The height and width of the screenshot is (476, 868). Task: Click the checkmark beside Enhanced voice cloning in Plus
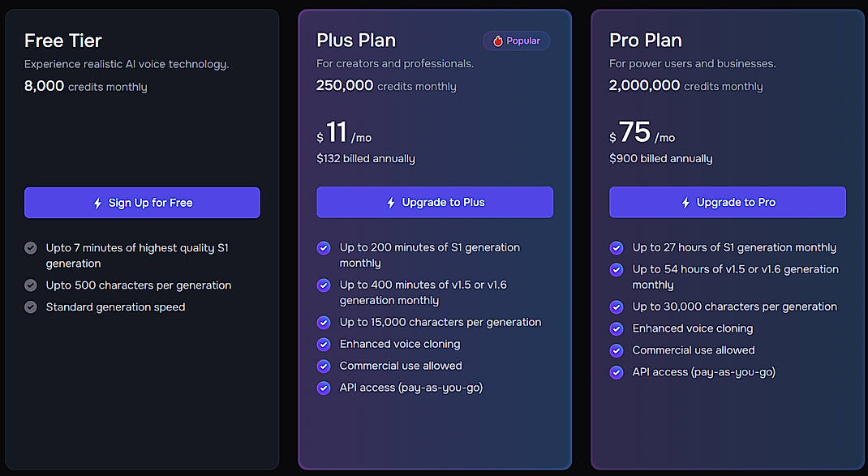coord(324,344)
